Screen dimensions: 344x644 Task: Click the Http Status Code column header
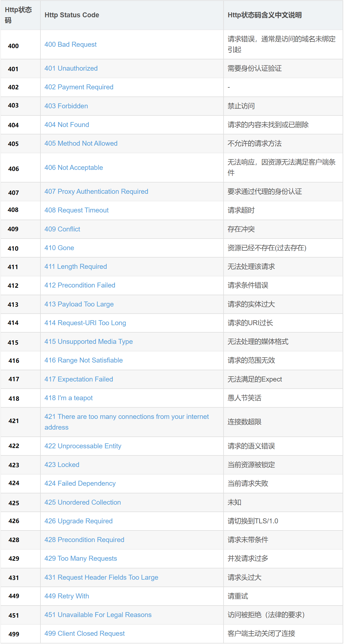72,15
